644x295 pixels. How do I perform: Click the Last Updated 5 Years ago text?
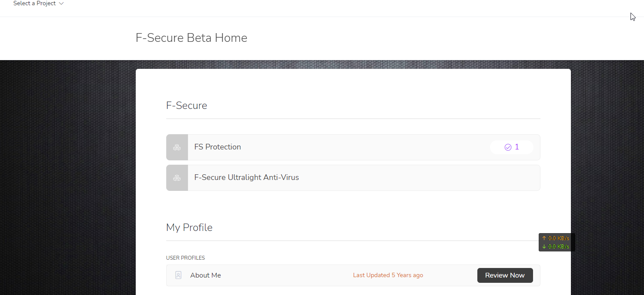click(x=388, y=275)
